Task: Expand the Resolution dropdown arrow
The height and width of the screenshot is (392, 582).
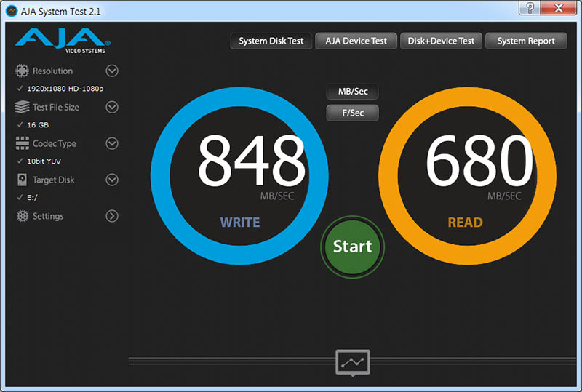Action: 112,71
